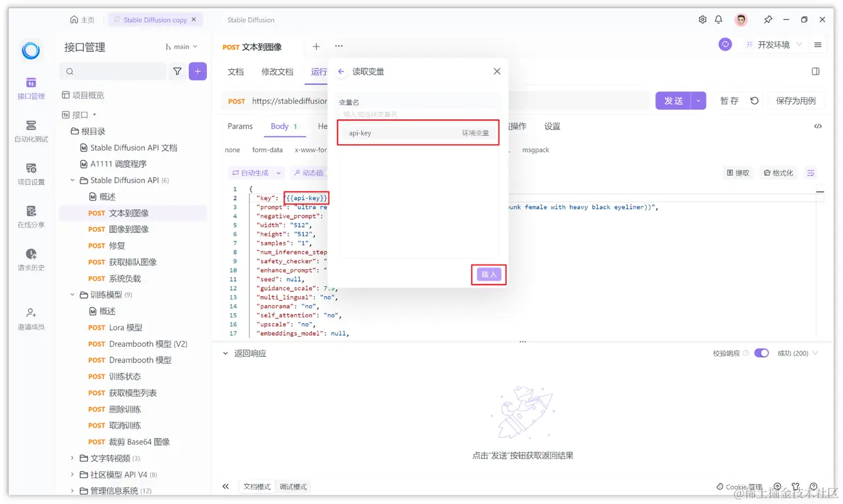Select the form-data body type

(x=267, y=150)
